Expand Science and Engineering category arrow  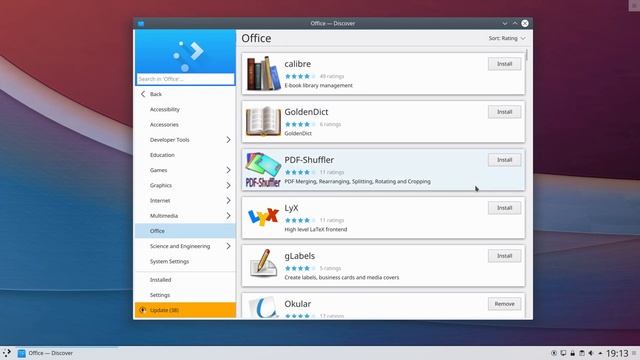point(228,246)
